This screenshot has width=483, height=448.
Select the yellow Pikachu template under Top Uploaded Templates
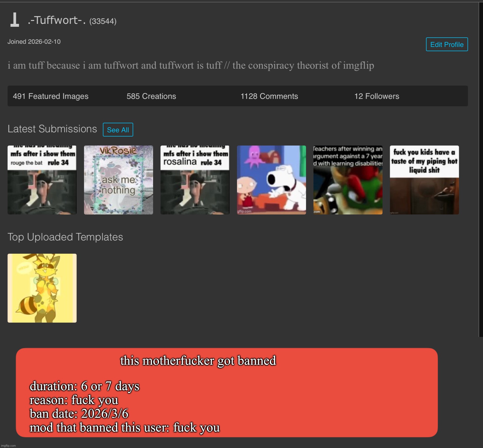pos(42,288)
